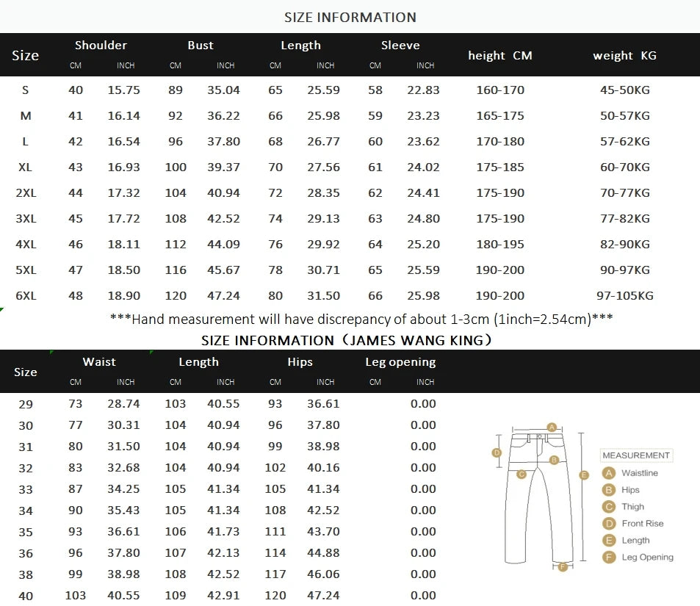Select size 29 in the bottom table
The width and height of the screenshot is (700, 606).
pos(25,405)
